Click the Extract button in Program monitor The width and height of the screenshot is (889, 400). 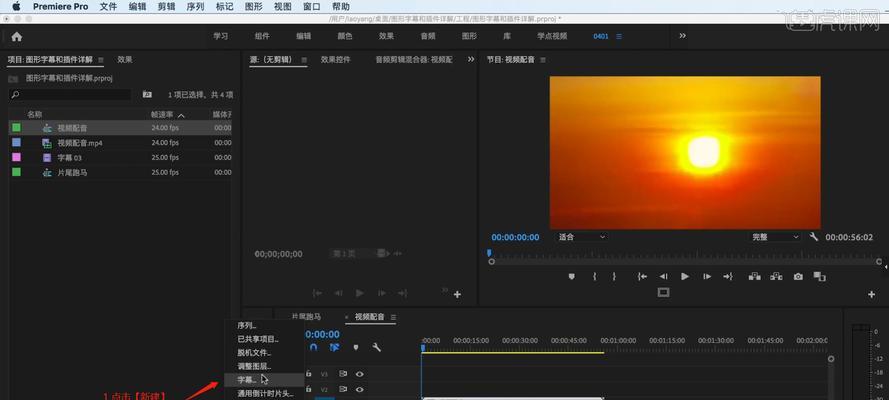[x=776, y=276]
